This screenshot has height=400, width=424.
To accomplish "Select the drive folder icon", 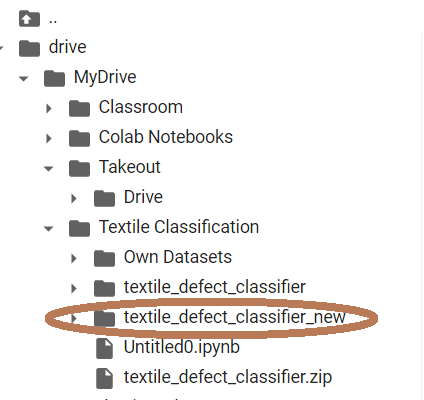I will coord(29,48).
